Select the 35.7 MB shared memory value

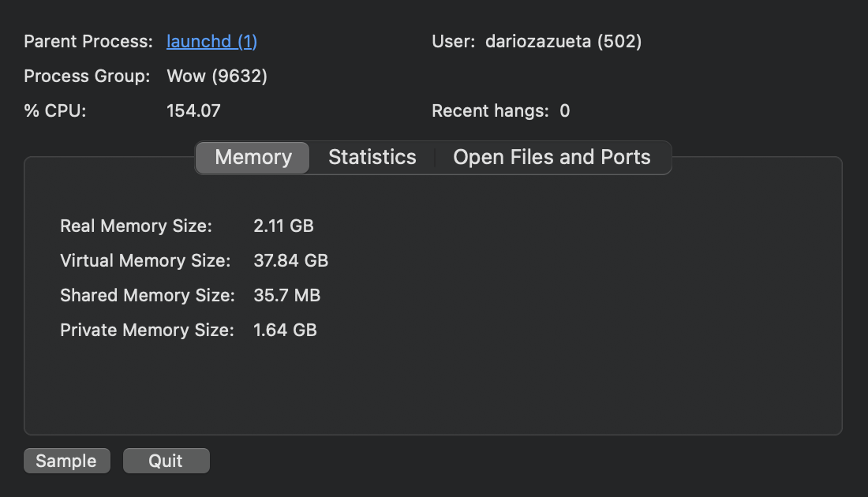coord(286,296)
